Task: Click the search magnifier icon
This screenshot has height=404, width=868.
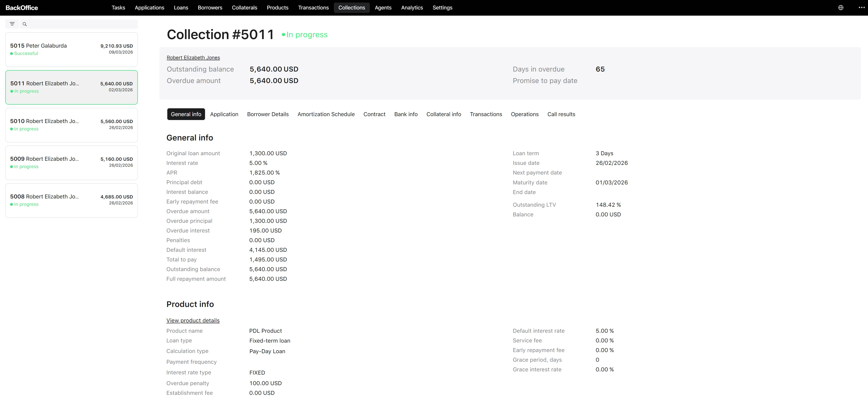Action: pyautogui.click(x=25, y=24)
